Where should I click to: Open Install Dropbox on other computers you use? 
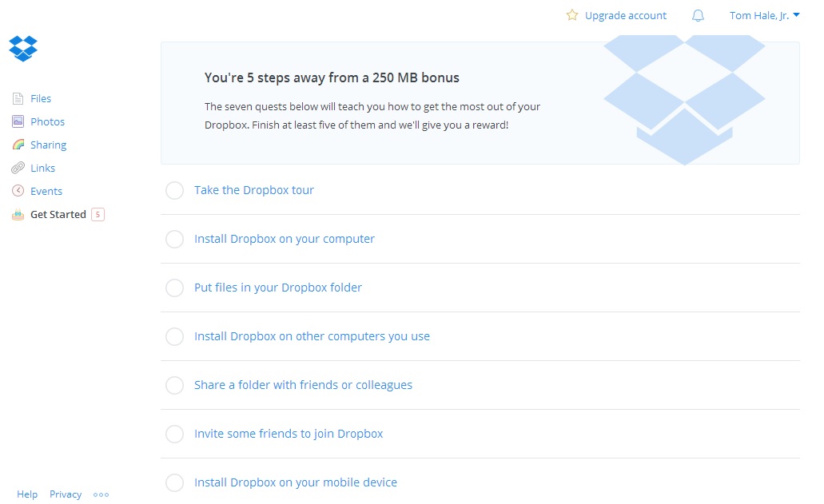312,336
